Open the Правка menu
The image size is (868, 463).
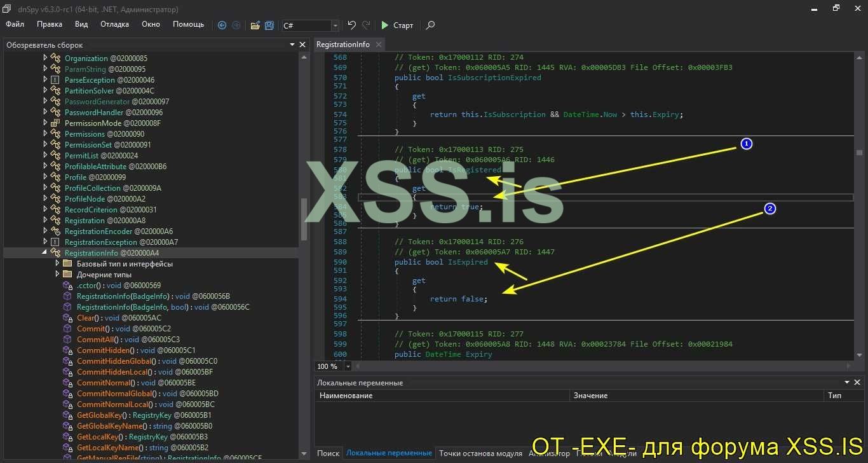coord(50,24)
